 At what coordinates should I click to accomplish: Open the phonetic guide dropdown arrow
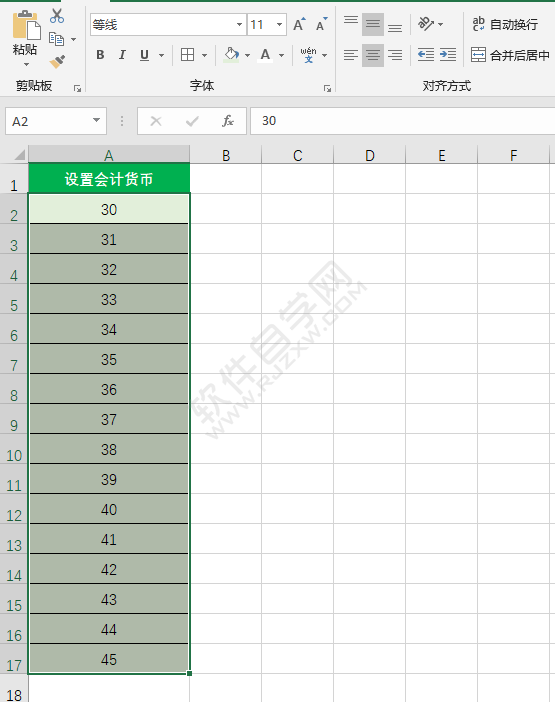[324, 56]
